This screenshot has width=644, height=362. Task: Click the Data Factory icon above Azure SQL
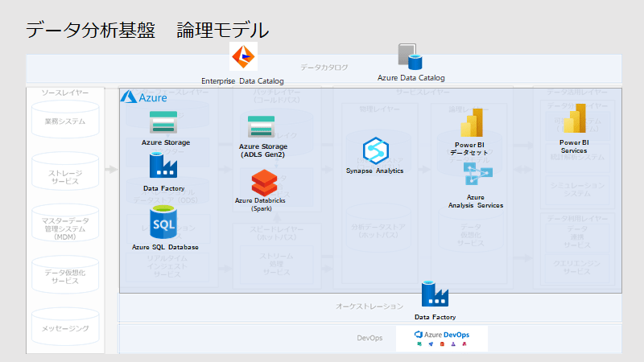[x=163, y=165]
